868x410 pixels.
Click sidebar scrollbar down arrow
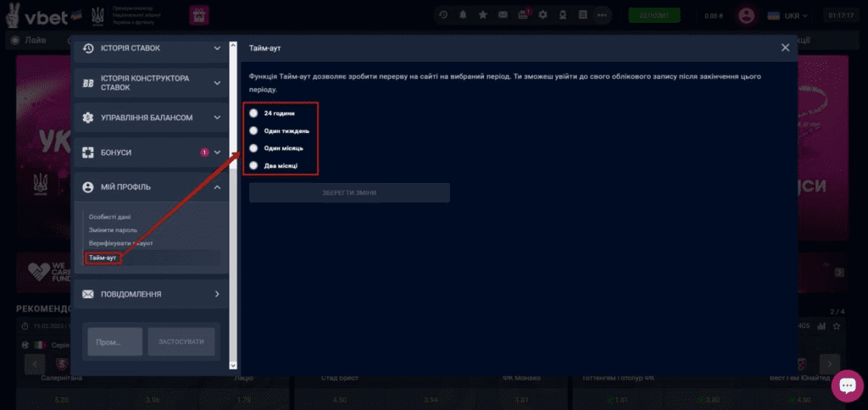[x=233, y=365]
